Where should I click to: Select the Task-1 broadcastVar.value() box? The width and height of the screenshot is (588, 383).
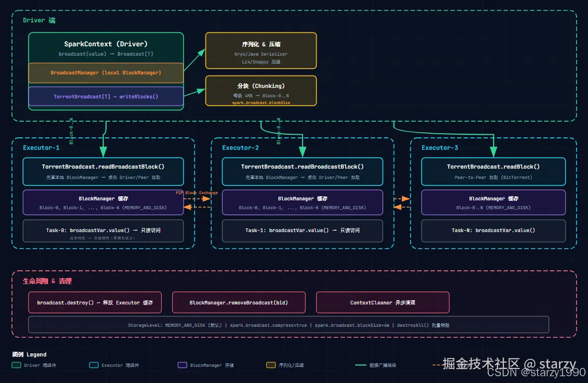[x=303, y=231]
